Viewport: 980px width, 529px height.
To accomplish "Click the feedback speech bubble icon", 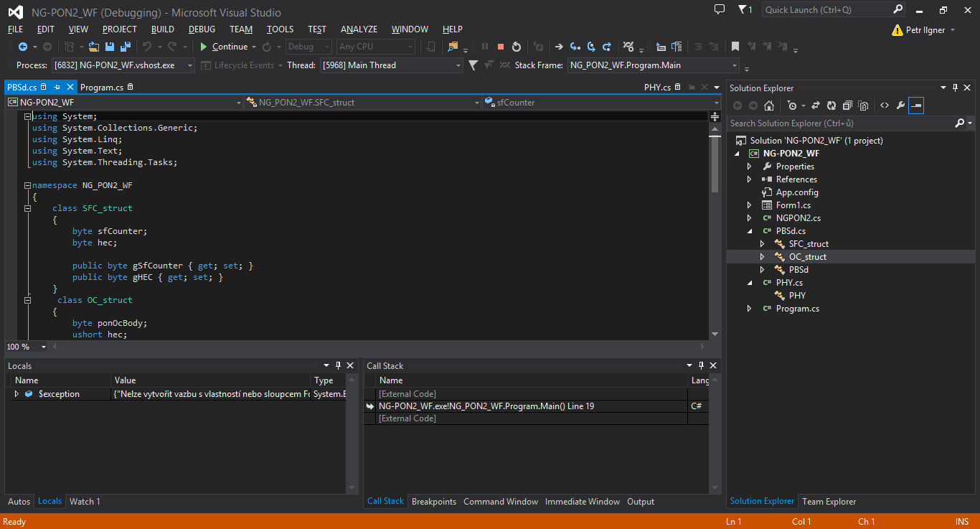I will (x=720, y=9).
